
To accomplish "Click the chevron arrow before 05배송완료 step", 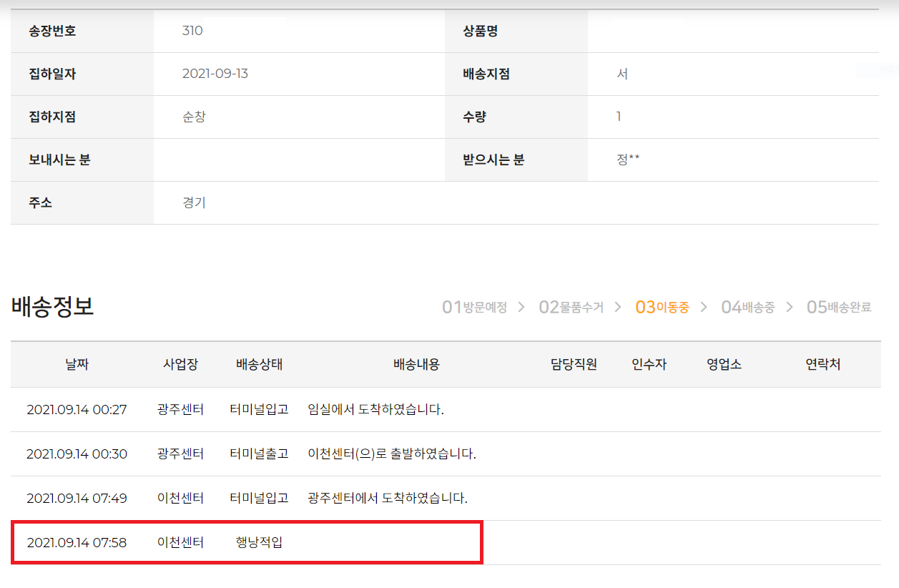I will (790, 308).
